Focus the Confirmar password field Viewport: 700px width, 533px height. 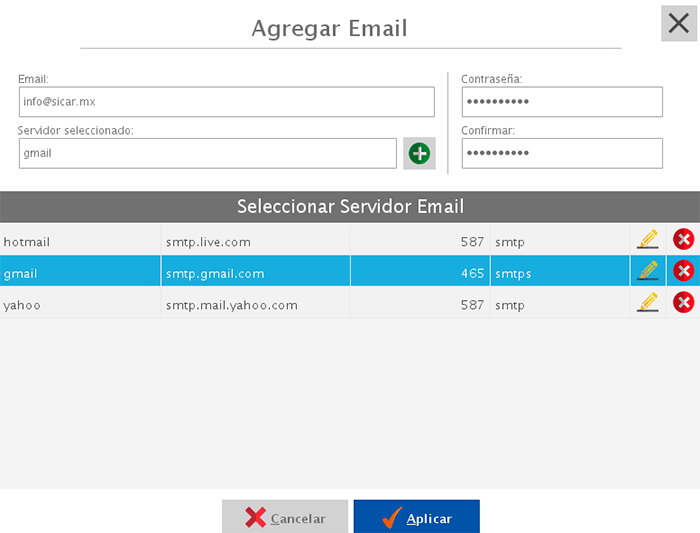click(x=562, y=153)
